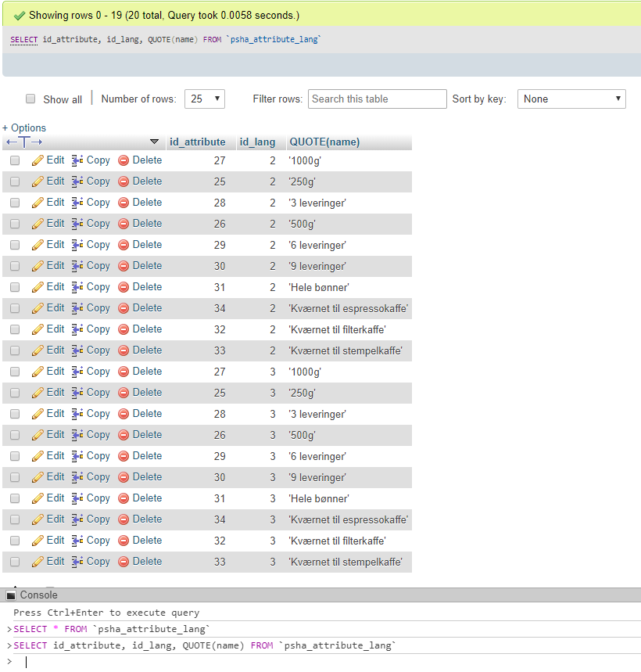Click the pencil Edit icon for '1000g' lang 2 row
This screenshot has width=641, height=672.
(38, 160)
